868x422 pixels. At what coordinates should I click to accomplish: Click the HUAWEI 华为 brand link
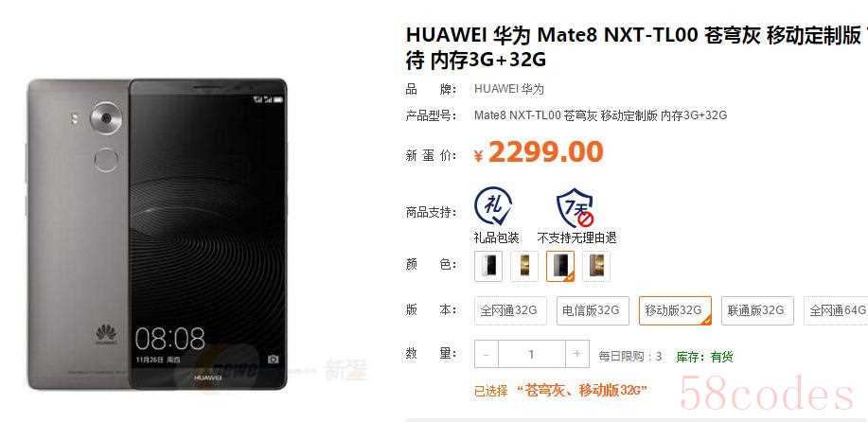click(509, 89)
